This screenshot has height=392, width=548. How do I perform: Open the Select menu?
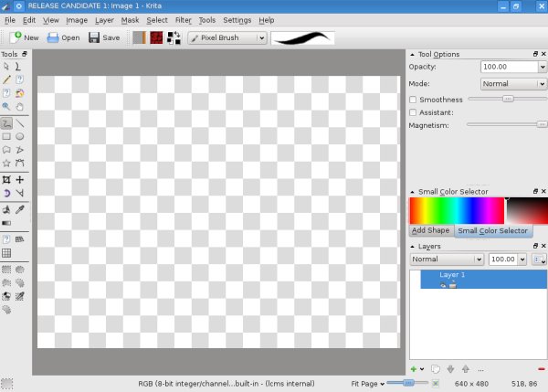pyautogui.click(x=157, y=20)
